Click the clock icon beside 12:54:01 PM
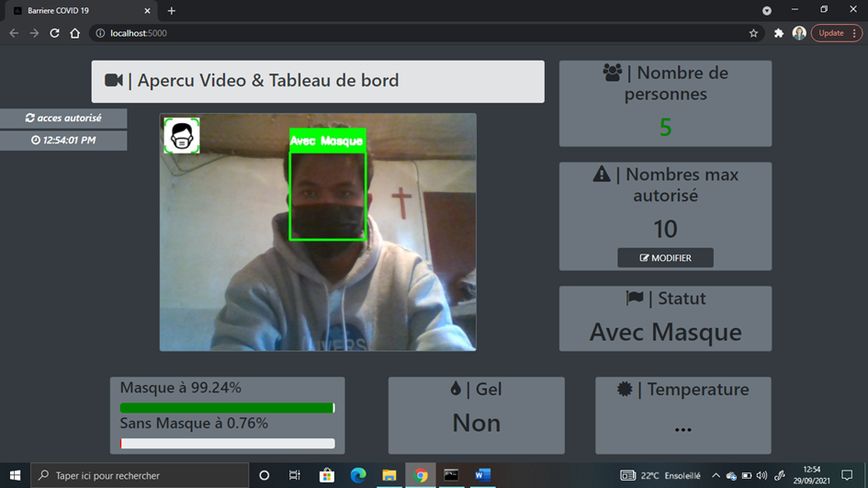The image size is (868, 488). point(36,140)
